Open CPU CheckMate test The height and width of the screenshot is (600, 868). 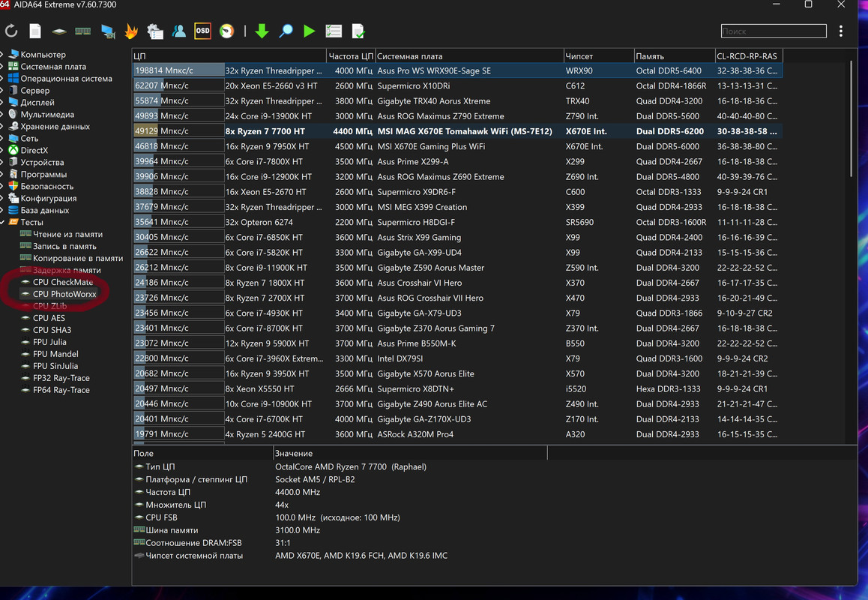pyautogui.click(x=63, y=282)
